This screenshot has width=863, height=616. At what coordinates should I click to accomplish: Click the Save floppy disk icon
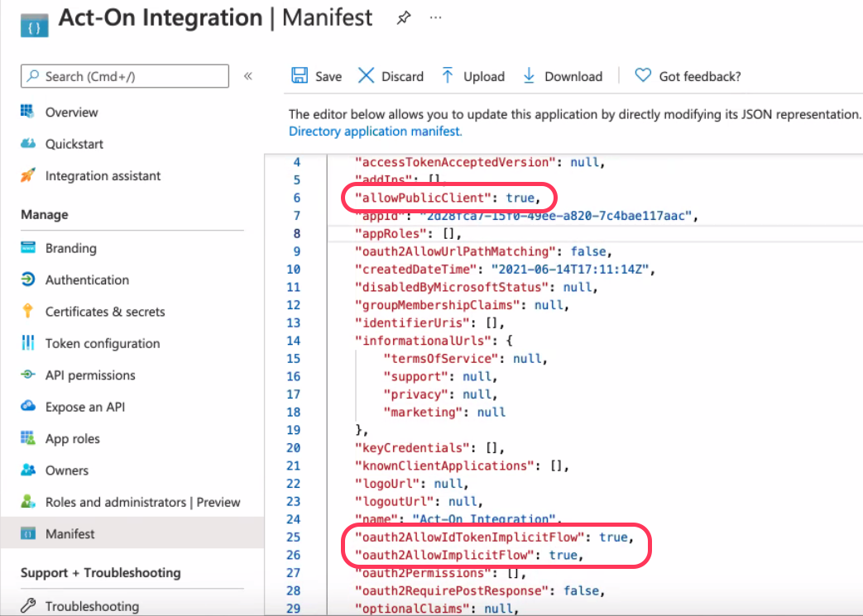300,76
